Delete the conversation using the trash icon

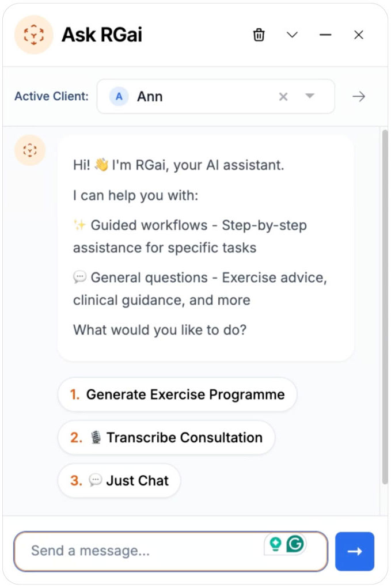pyautogui.click(x=259, y=35)
